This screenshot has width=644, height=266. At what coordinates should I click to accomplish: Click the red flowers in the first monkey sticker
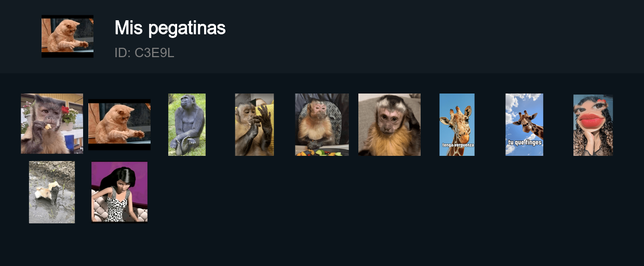tap(66, 110)
